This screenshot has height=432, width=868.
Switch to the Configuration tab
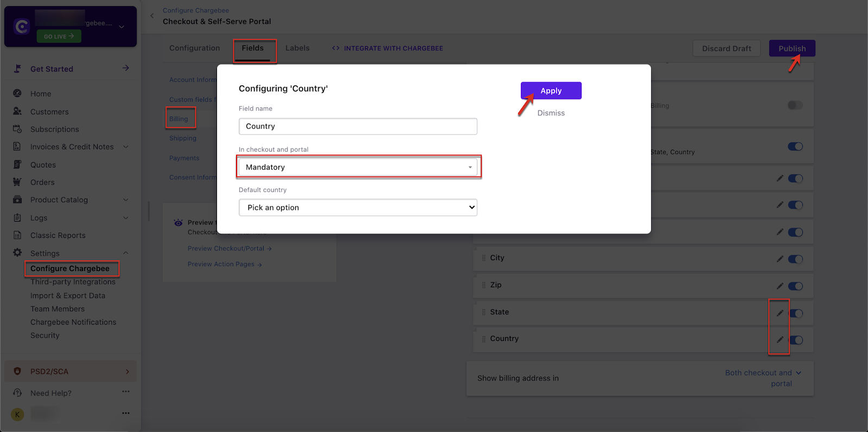(x=195, y=48)
